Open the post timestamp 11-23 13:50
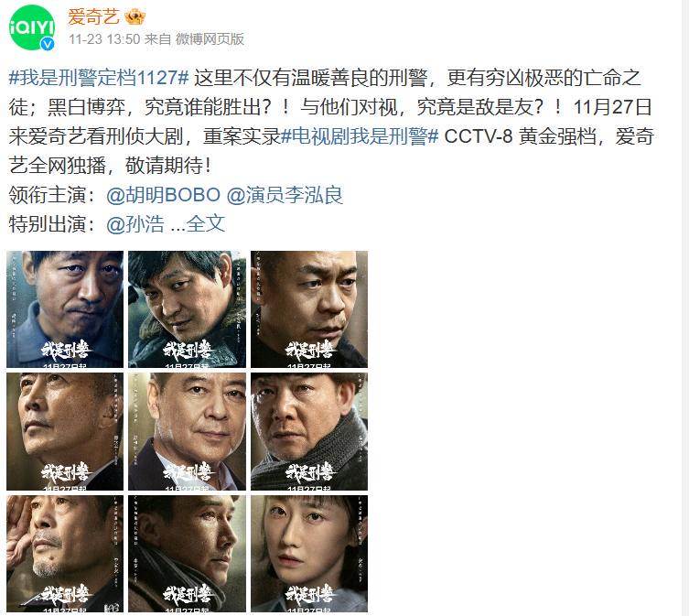 point(104,39)
